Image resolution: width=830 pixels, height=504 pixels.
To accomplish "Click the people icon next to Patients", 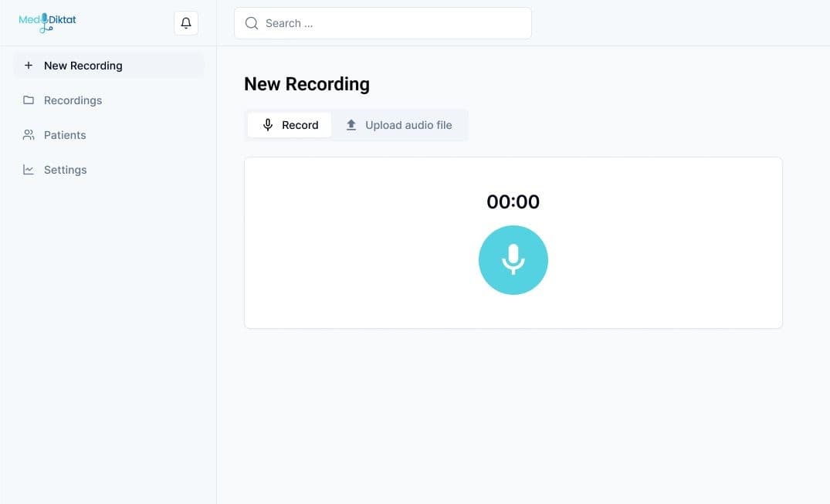I will [x=29, y=135].
